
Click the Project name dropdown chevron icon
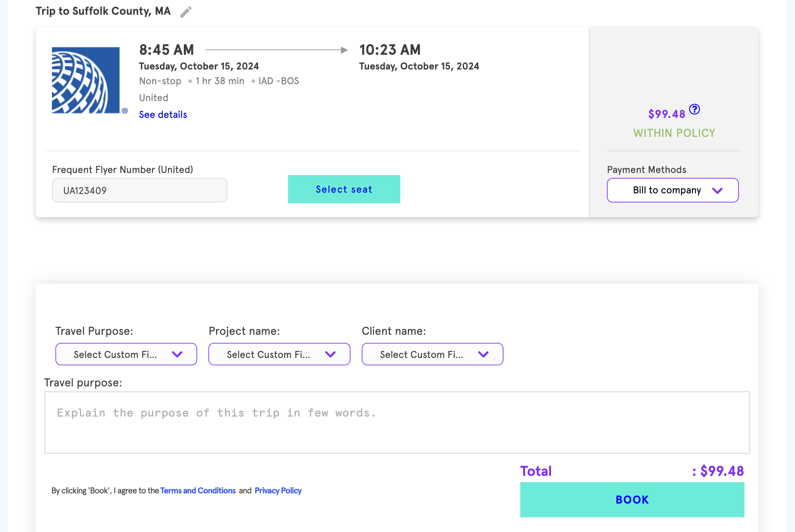(330, 354)
